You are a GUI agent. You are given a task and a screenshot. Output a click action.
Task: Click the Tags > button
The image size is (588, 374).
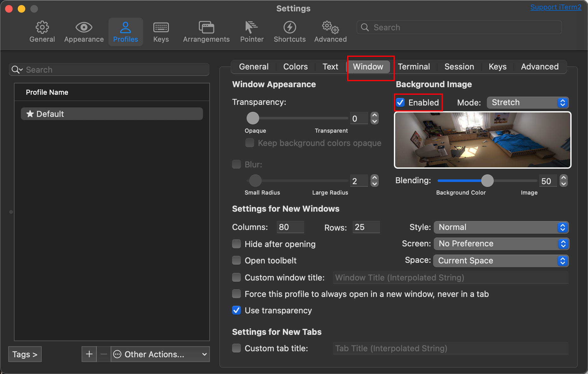point(25,354)
